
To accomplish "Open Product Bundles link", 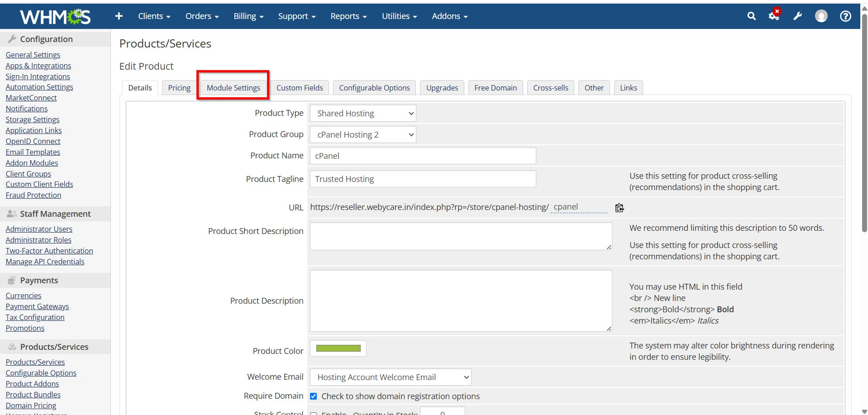I will [x=33, y=395].
